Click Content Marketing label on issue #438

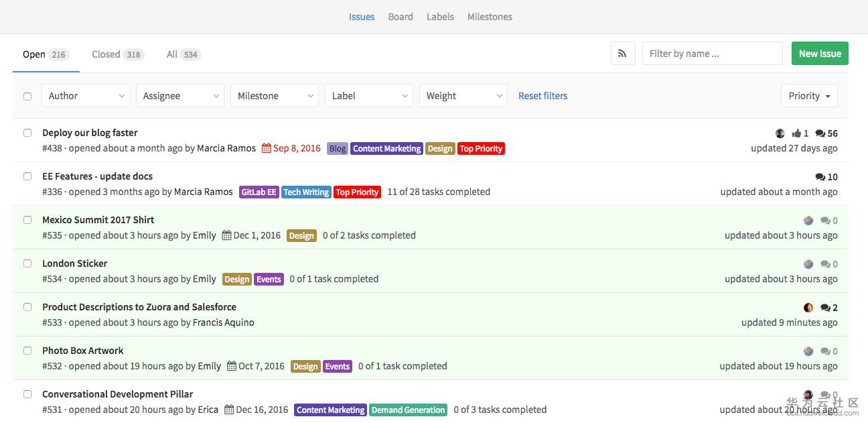click(x=387, y=149)
